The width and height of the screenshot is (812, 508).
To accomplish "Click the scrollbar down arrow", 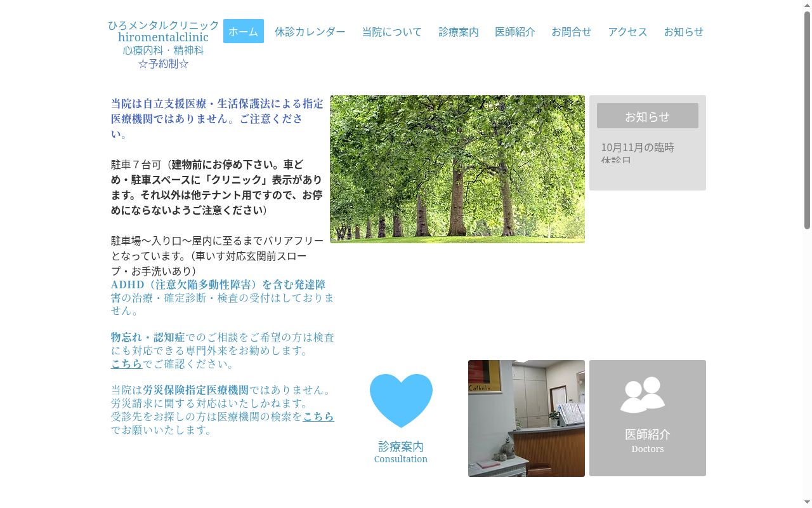I will tap(807, 503).
